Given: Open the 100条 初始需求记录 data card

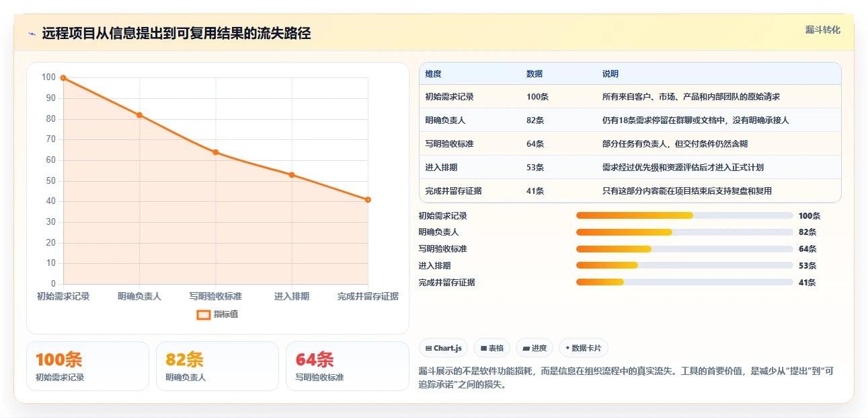Looking at the screenshot, I should 87,366.
